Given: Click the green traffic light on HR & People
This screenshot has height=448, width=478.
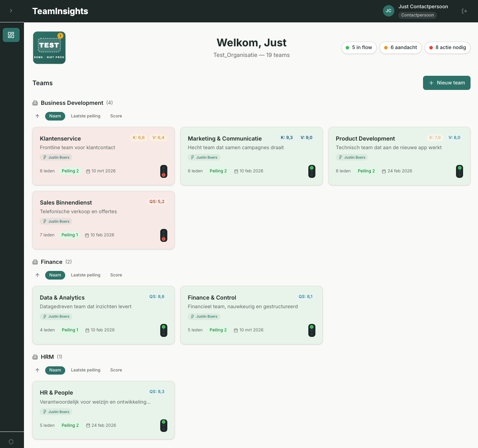Looking at the screenshot, I should coord(164,426).
